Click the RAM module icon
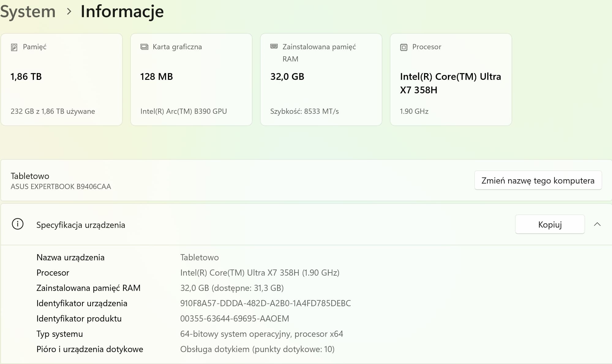 click(274, 46)
